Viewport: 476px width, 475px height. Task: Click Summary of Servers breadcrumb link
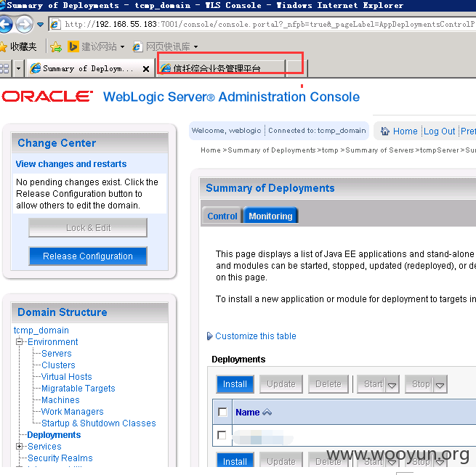coord(379,150)
